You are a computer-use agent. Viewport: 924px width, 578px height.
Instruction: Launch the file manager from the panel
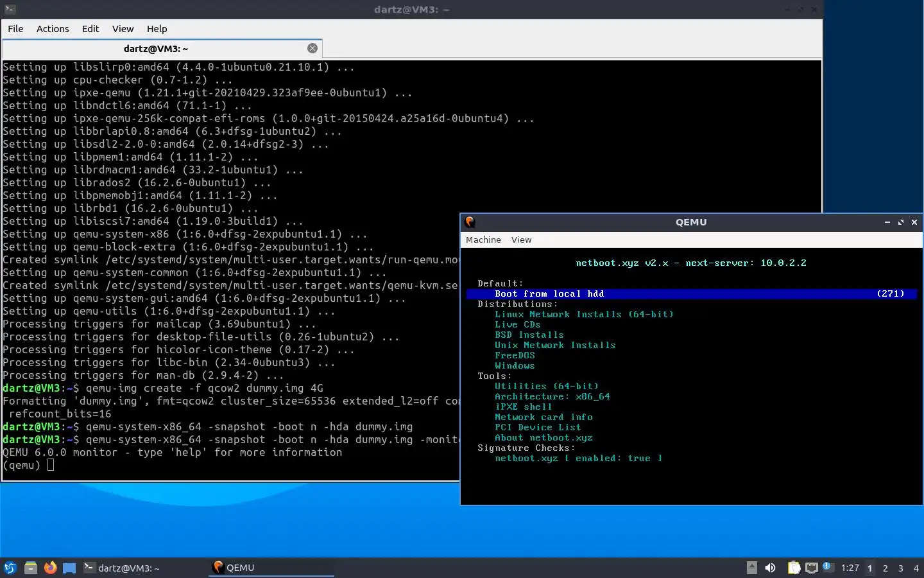(30, 568)
